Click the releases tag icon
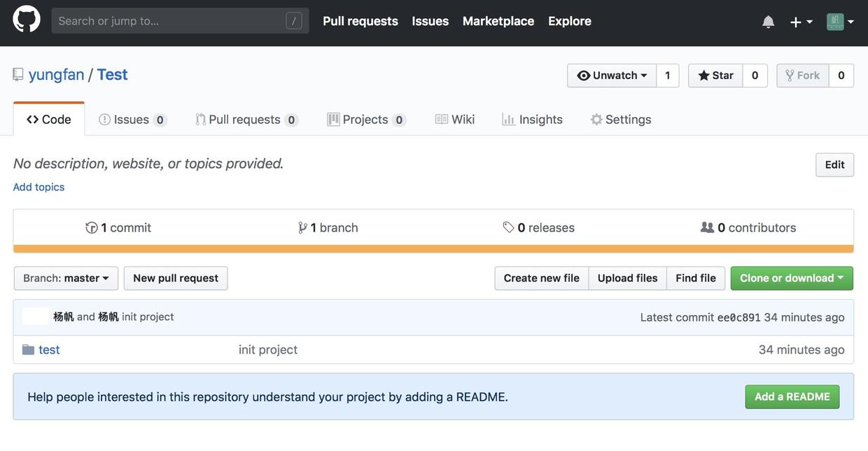Image resolution: width=868 pixels, height=451 pixels. (x=508, y=228)
